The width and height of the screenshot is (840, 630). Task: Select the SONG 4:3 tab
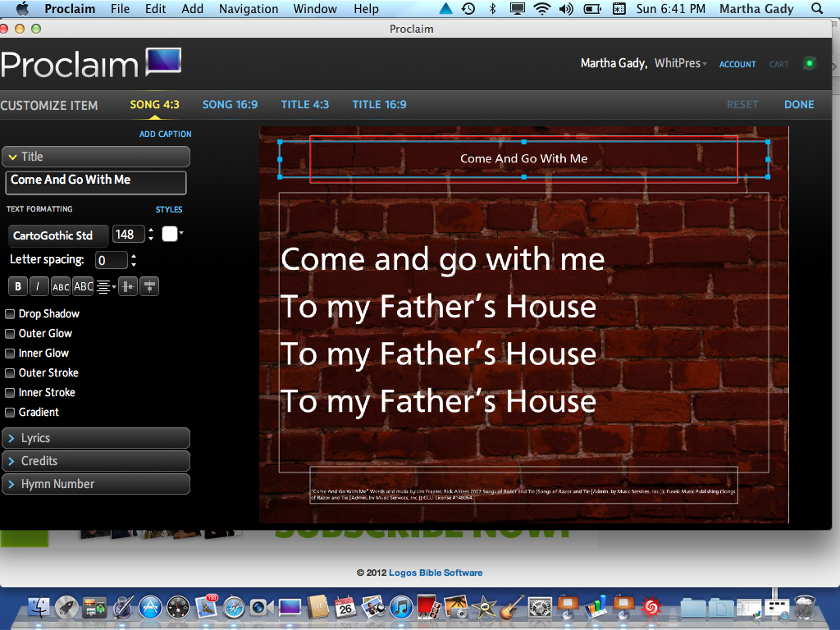tap(154, 104)
